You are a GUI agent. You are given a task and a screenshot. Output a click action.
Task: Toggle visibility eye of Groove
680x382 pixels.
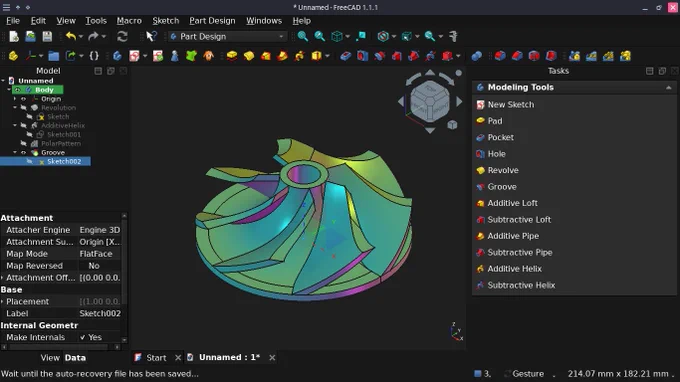[24, 153]
